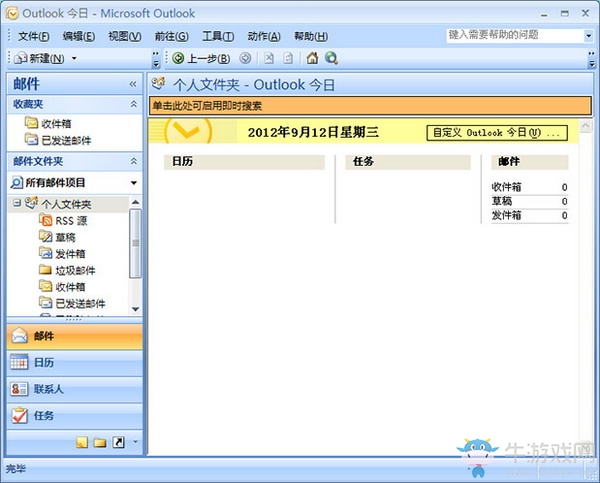Click 自定义 Outlook 今日 button
The width and height of the screenshot is (600, 483).
pyautogui.click(x=497, y=133)
